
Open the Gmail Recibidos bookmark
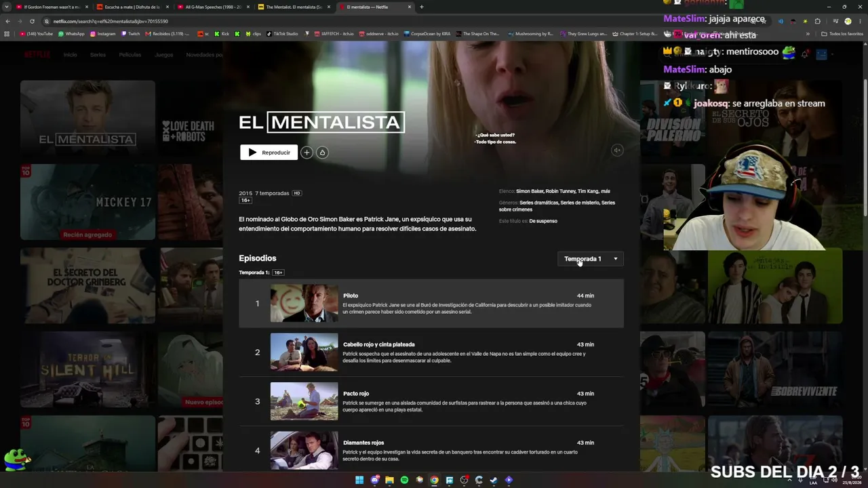[167, 34]
